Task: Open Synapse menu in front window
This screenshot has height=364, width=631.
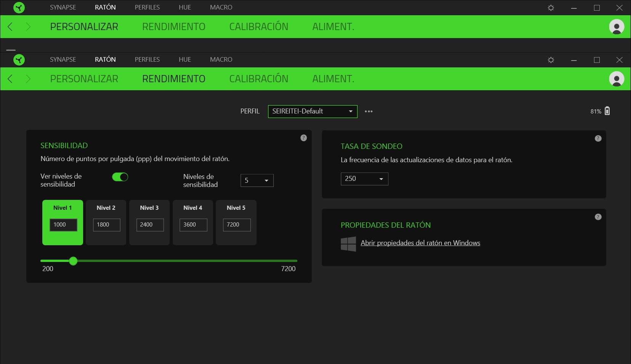Action: 63,59
